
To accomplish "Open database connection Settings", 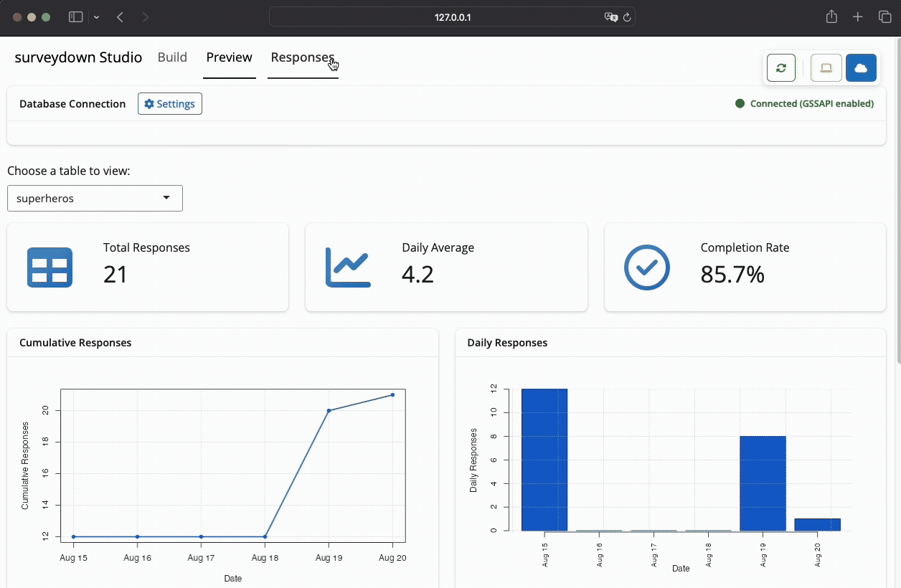I will [169, 104].
